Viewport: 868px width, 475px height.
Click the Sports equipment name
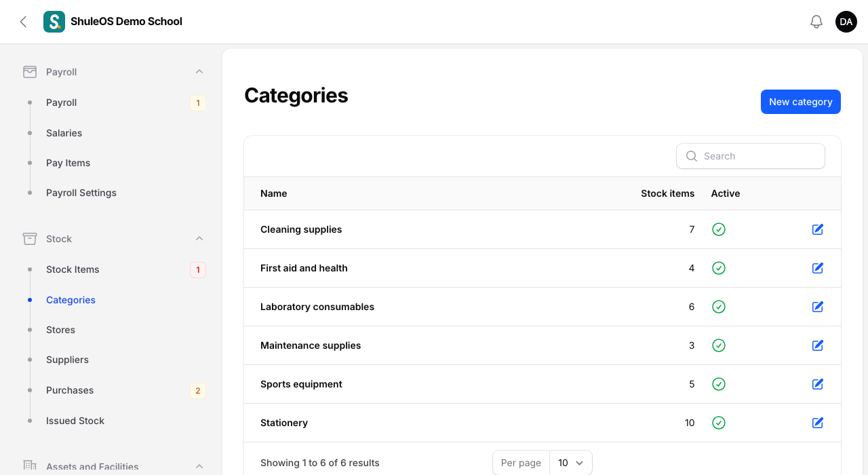[301, 384]
